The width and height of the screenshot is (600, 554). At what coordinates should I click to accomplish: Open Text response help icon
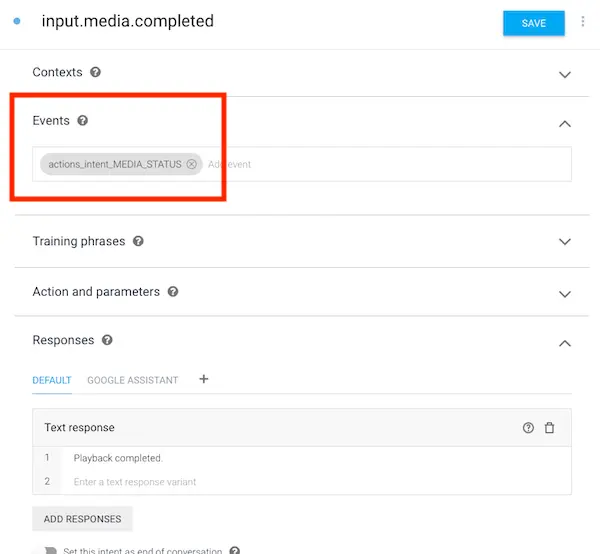pyautogui.click(x=528, y=427)
